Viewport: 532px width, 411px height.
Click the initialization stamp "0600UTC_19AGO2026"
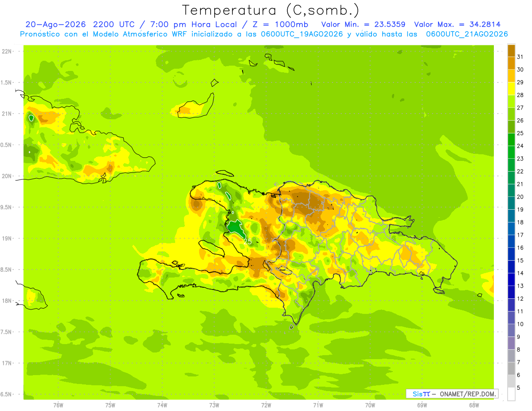[x=301, y=34]
